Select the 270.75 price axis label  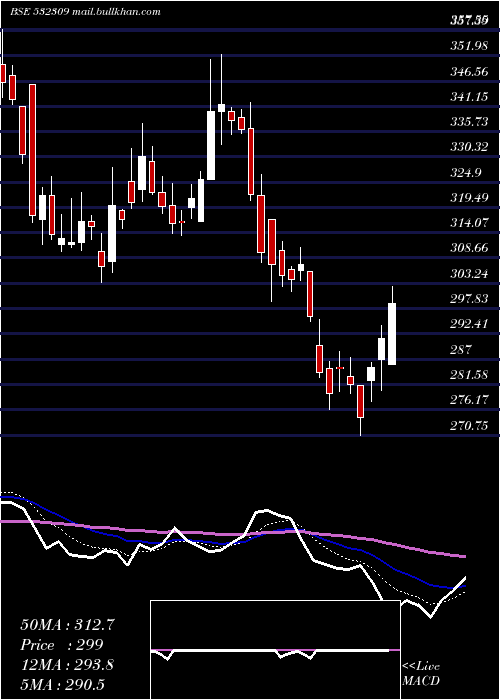469,425
